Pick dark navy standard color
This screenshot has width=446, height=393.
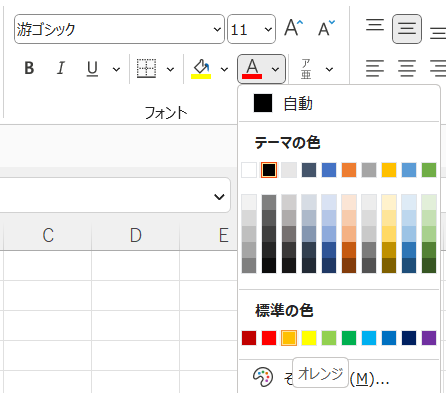pyautogui.click(x=409, y=338)
